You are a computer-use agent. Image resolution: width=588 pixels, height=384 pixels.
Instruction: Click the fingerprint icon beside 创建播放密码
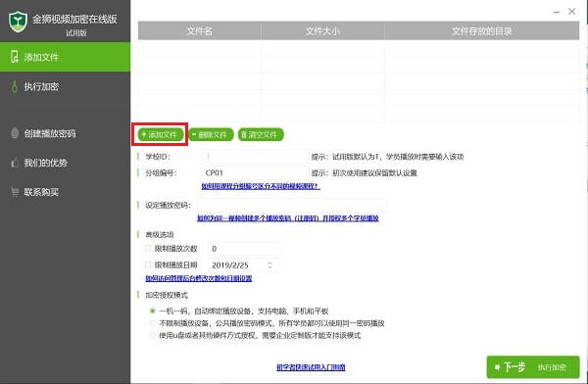click(x=15, y=133)
